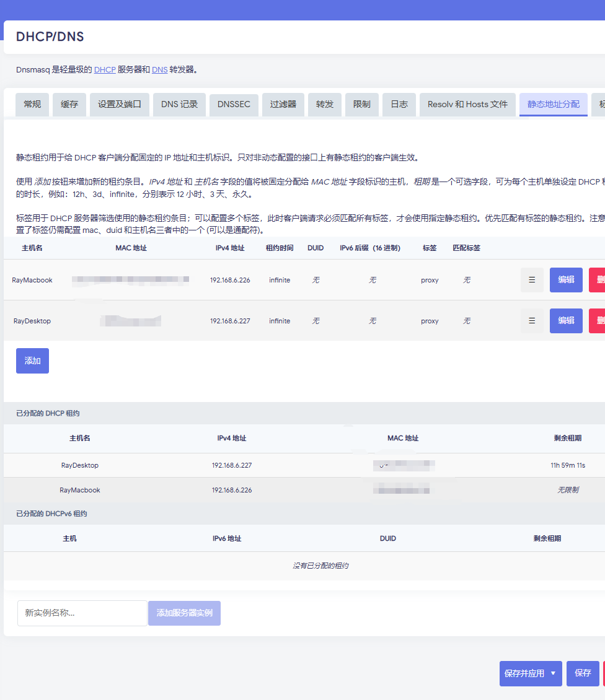This screenshot has height=700, width=605.
Task: Go to the DNS 记录 tab
Action: pyautogui.click(x=179, y=105)
